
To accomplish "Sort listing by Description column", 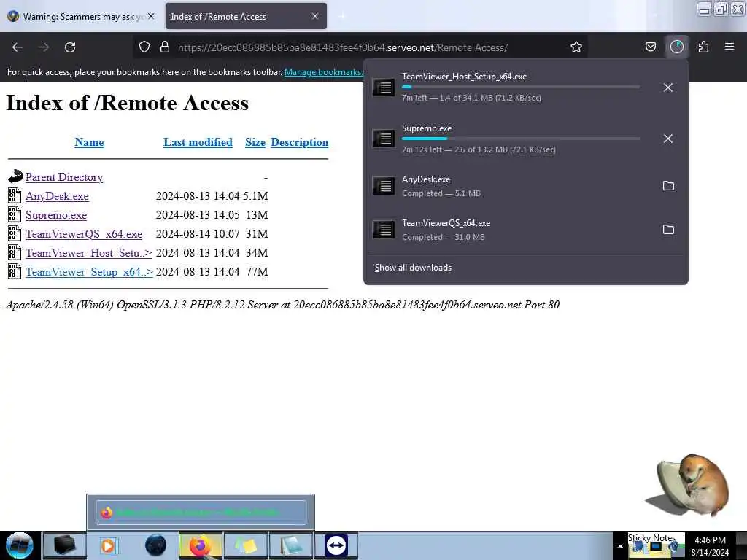I will 299,142.
